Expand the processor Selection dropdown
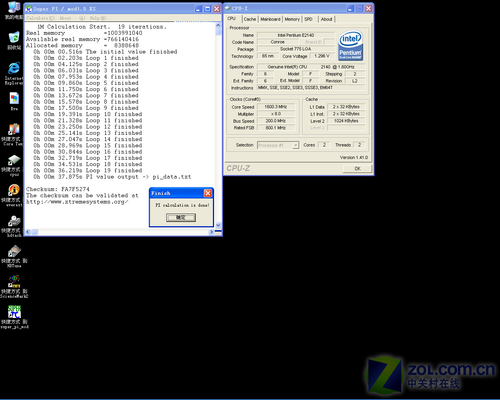Viewport: 500px width, 400px height. [x=295, y=145]
